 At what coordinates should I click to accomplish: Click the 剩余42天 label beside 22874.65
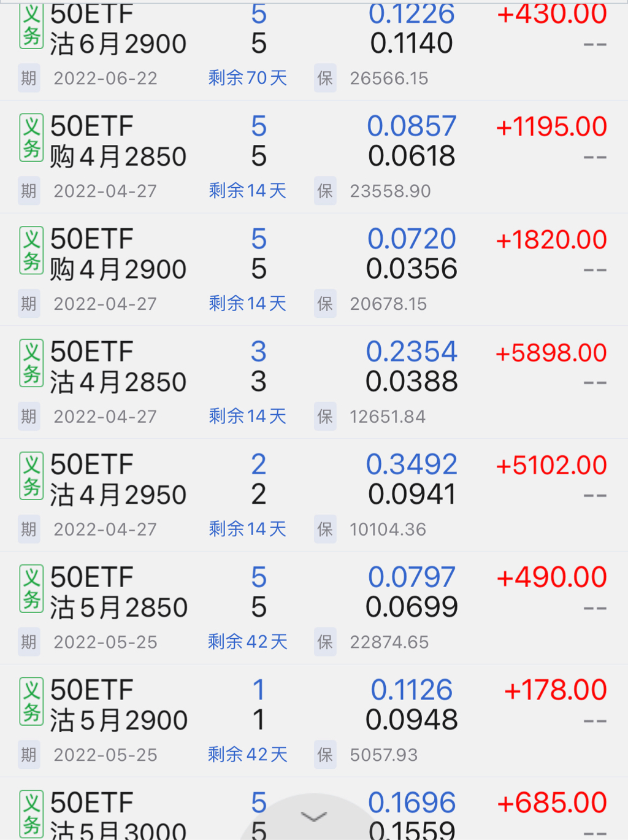[248, 642]
